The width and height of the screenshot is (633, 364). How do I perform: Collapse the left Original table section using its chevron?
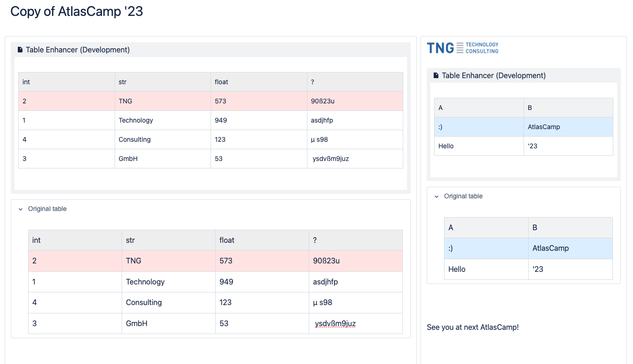21,209
